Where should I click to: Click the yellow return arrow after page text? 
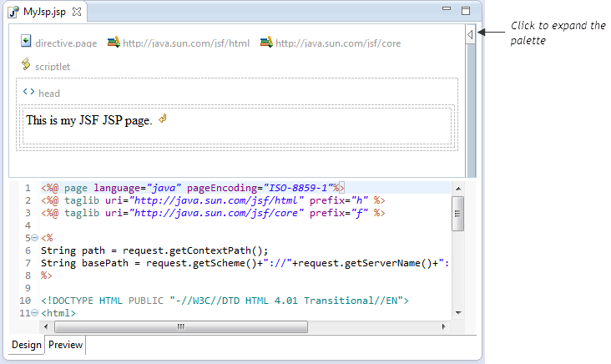tap(163, 119)
